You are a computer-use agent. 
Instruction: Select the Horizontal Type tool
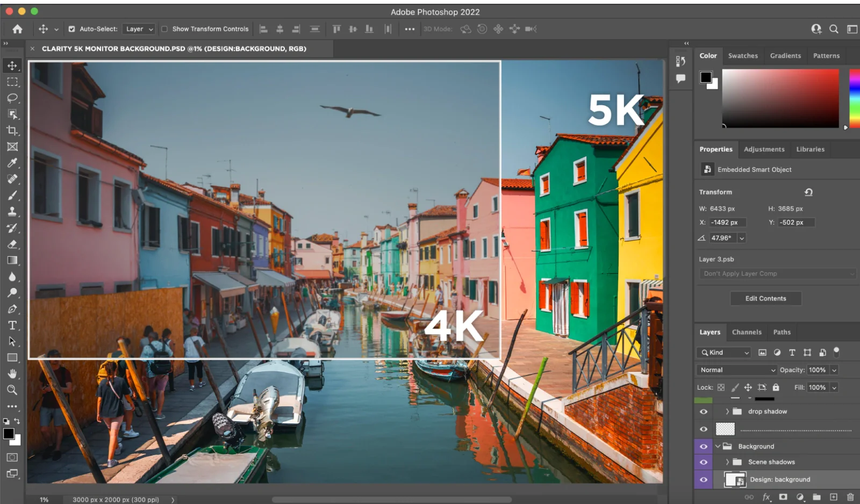(x=12, y=326)
